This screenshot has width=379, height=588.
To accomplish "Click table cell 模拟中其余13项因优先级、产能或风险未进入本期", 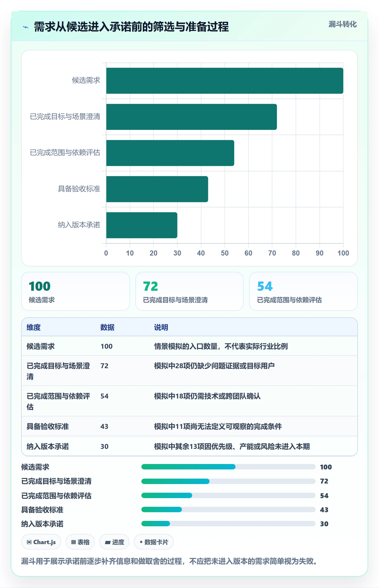I will 232,446.
